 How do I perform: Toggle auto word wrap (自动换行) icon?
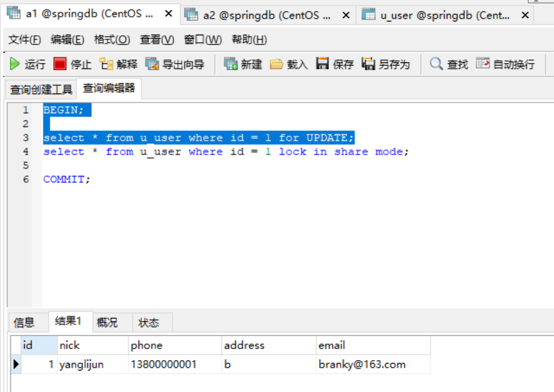click(483, 64)
